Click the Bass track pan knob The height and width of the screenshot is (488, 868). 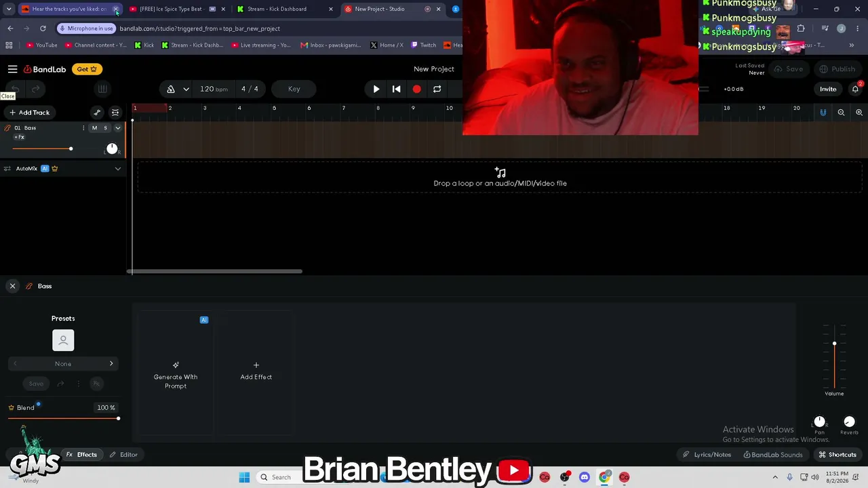coord(112,148)
